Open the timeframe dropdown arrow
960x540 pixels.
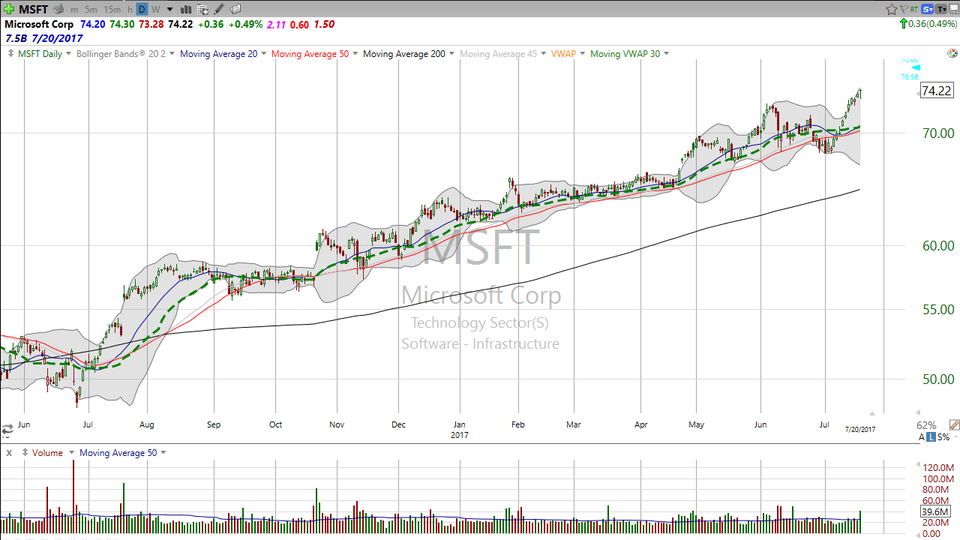pos(170,10)
